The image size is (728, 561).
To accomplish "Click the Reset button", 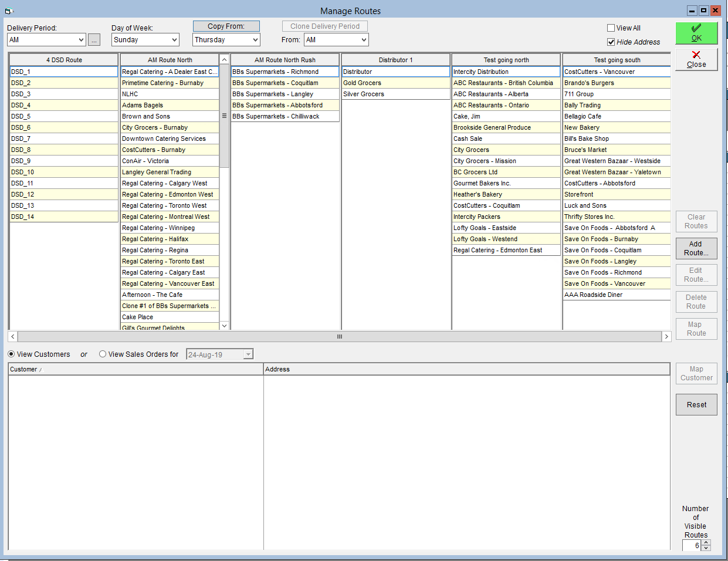I will pos(696,404).
